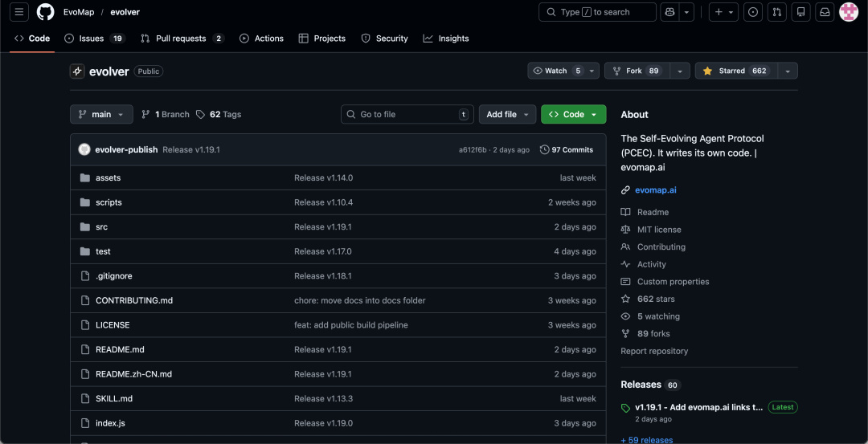Open user profile avatar menu
The width and height of the screenshot is (868, 444).
tap(849, 12)
